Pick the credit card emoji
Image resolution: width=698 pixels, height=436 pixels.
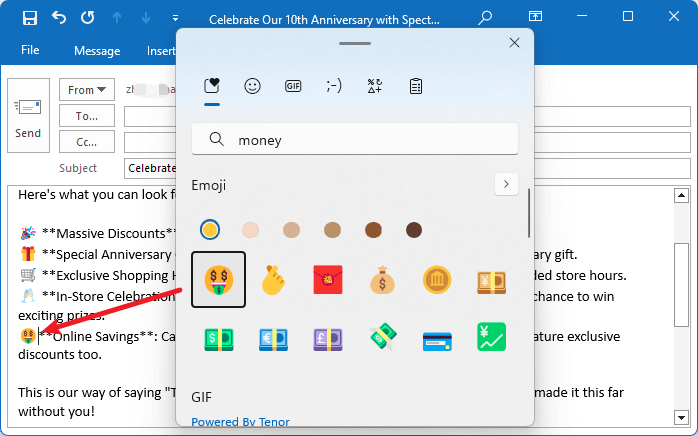point(437,338)
